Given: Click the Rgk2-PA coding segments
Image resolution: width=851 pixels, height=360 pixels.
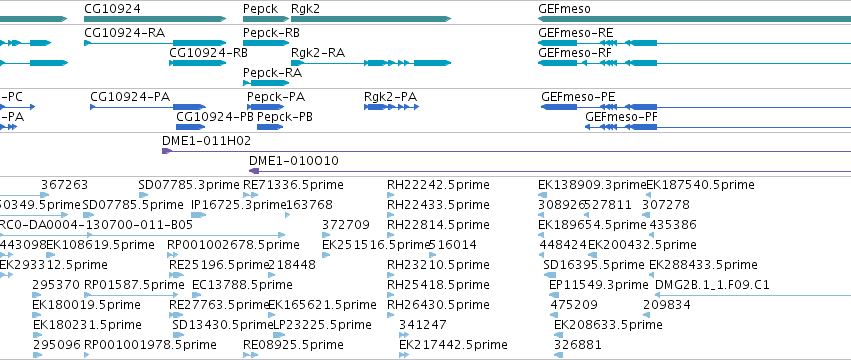Looking at the screenshot, I should pyautogui.click(x=391, y=107).
